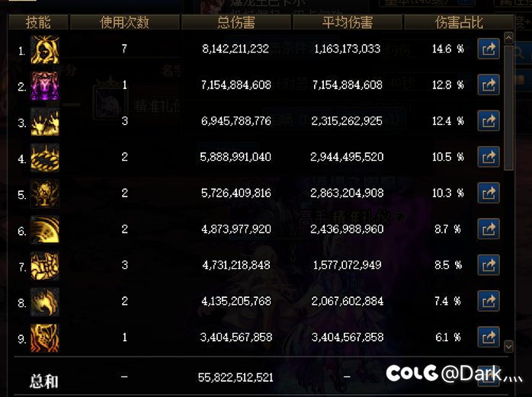Share row 7 skill with 8.5 % ratio
The height and width of the screenshot is (397, 532).
489,265
